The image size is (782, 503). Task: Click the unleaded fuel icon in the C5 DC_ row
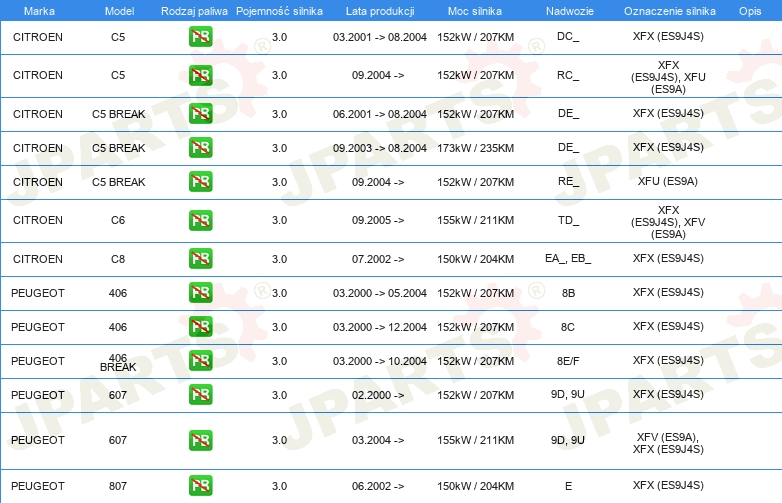(200, 37)
